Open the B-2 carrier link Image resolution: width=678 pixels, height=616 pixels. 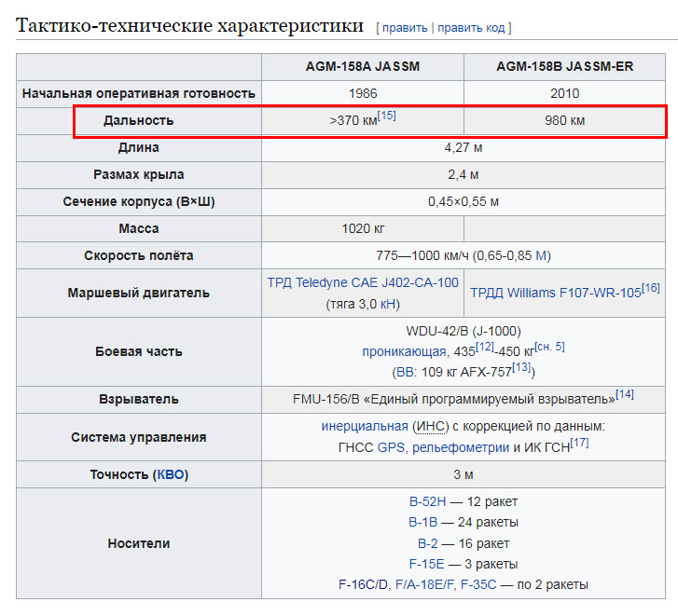click(x=428, y=543)
